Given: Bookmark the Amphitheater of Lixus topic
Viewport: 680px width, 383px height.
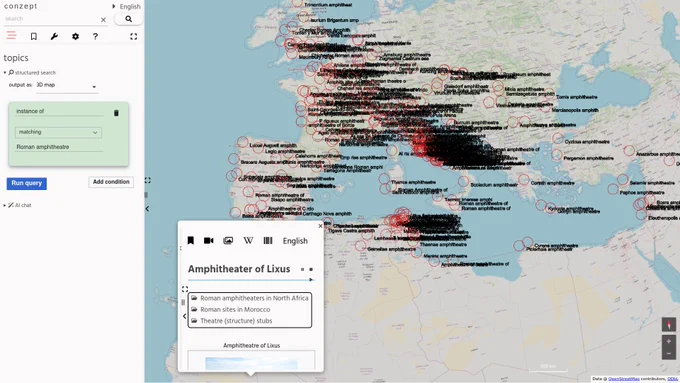Looking at the screenshot, I should click(190, 240).
